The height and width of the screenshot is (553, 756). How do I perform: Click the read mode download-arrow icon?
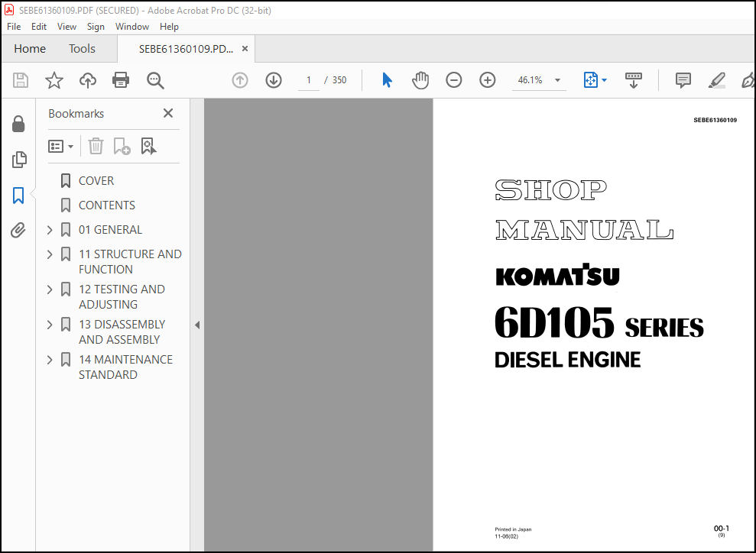click(x=634, y=80)
